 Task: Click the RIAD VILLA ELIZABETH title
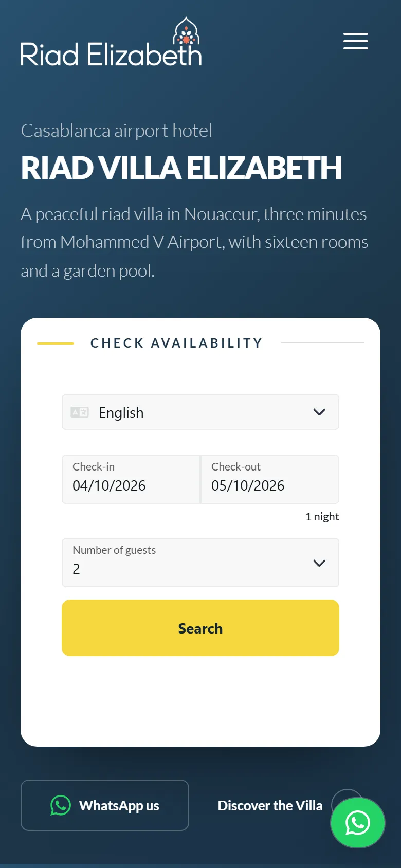pyautogui.click(x=181, y=168)
